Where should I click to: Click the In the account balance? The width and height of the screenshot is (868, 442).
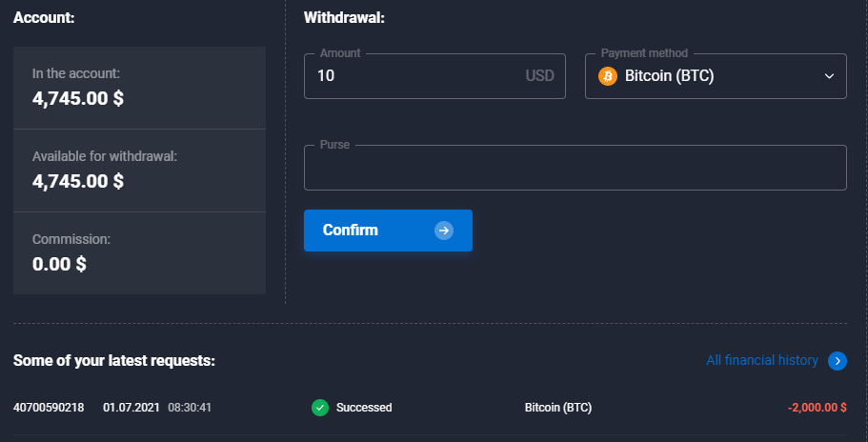pos(78,97)
